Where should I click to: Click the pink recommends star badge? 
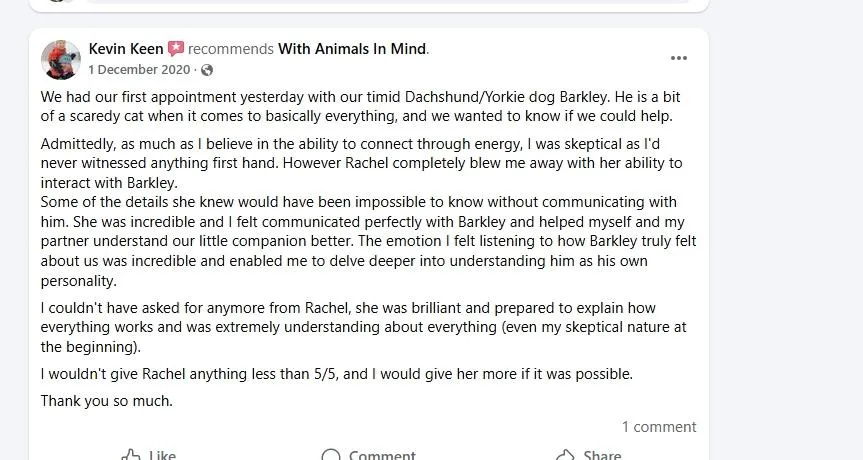pos(176,48)
